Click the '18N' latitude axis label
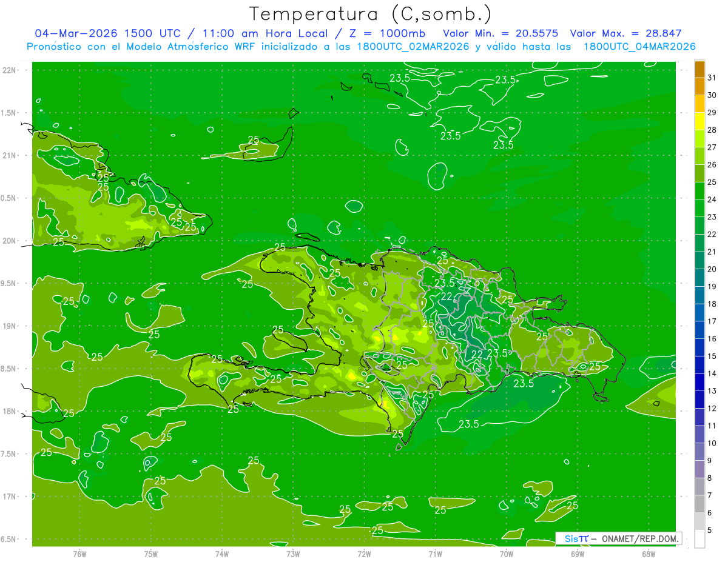 [x=10, y=411]
